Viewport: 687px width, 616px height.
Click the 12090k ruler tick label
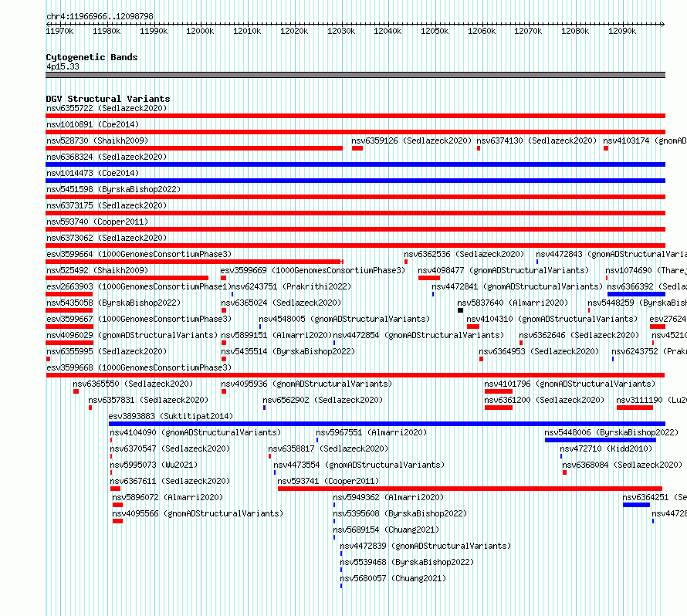pyautogui.click(x=622, y=31)
